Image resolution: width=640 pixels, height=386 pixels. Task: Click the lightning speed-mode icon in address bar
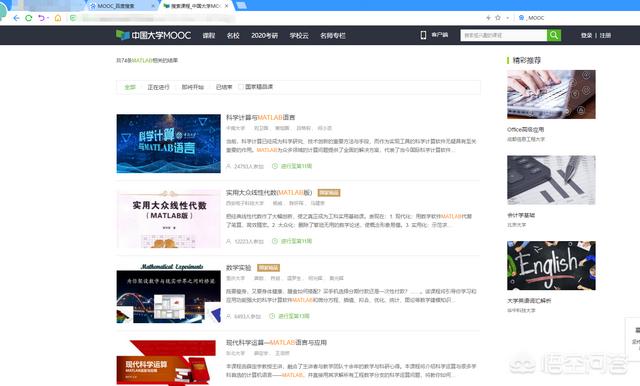tap(488, 18)
